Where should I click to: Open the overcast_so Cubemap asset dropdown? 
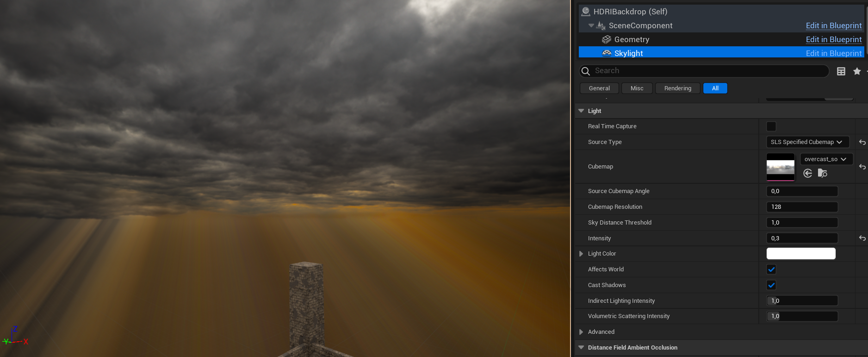pyautogui.click(x=826, y=159)
